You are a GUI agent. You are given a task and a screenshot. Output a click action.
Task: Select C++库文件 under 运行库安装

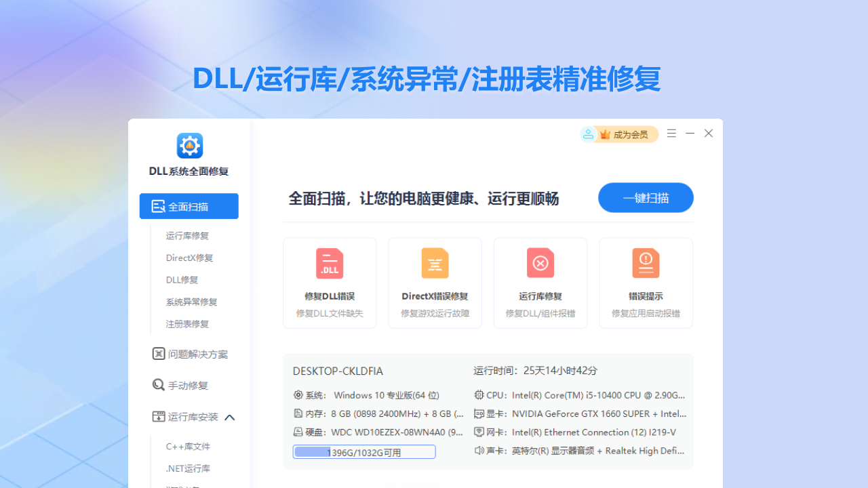coord(188,447)
